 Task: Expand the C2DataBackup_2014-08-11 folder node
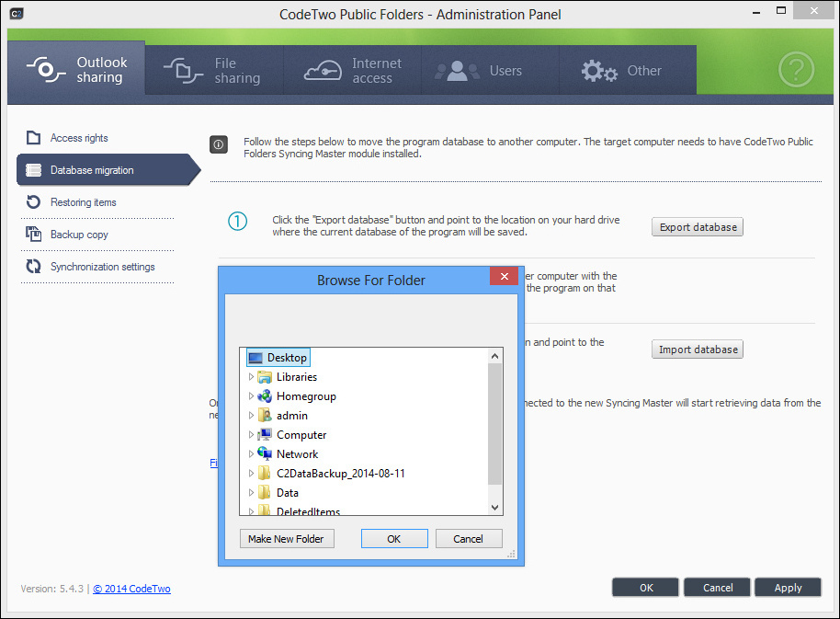(x=251, y=474)
